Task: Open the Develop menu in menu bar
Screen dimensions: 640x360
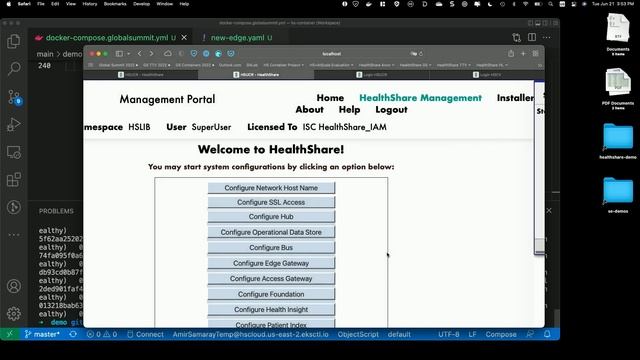Action: pos(142,4)
